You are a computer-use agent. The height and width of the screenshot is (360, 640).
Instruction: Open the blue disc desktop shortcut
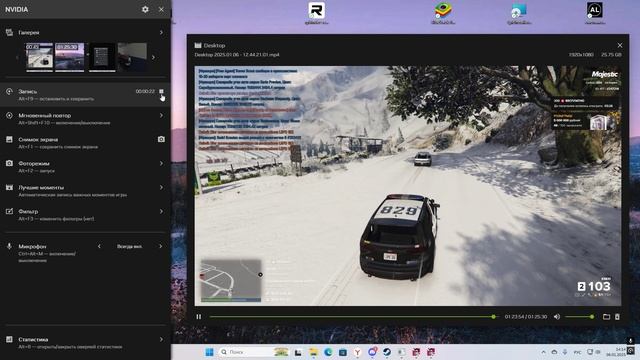(x=519, y=13)
